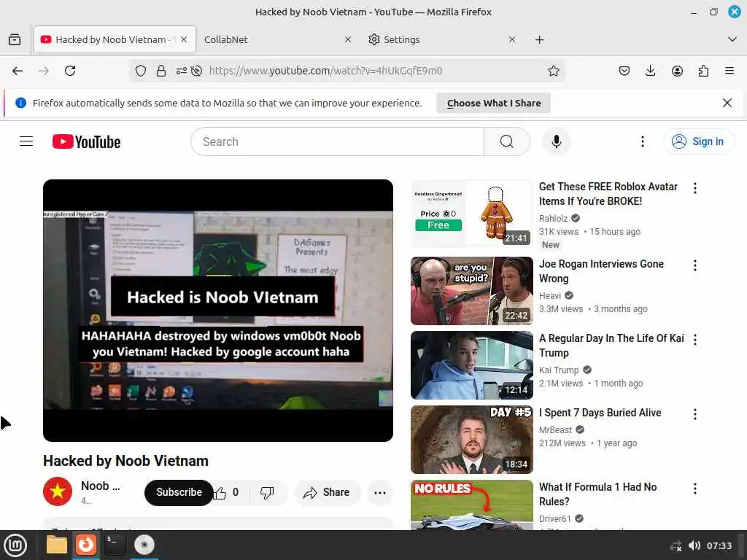Open Kai Trump day-in-life thumbnail

click(x=472, y=365)
